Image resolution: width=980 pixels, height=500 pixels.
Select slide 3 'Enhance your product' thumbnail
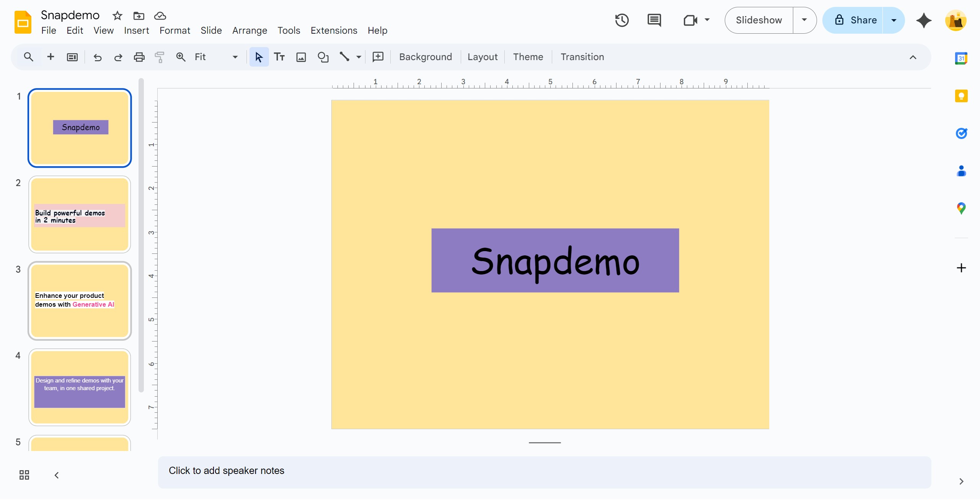point(80,301)
